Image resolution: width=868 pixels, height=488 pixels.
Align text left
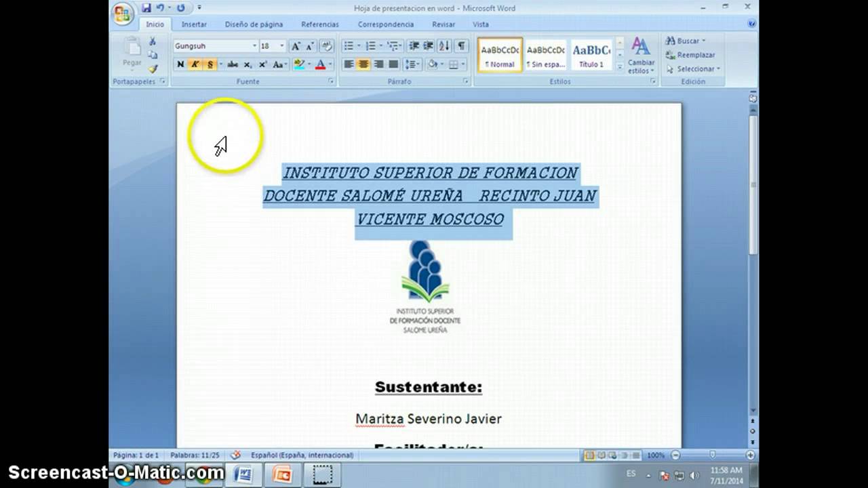pyautogui.click(x=349, y=64)
